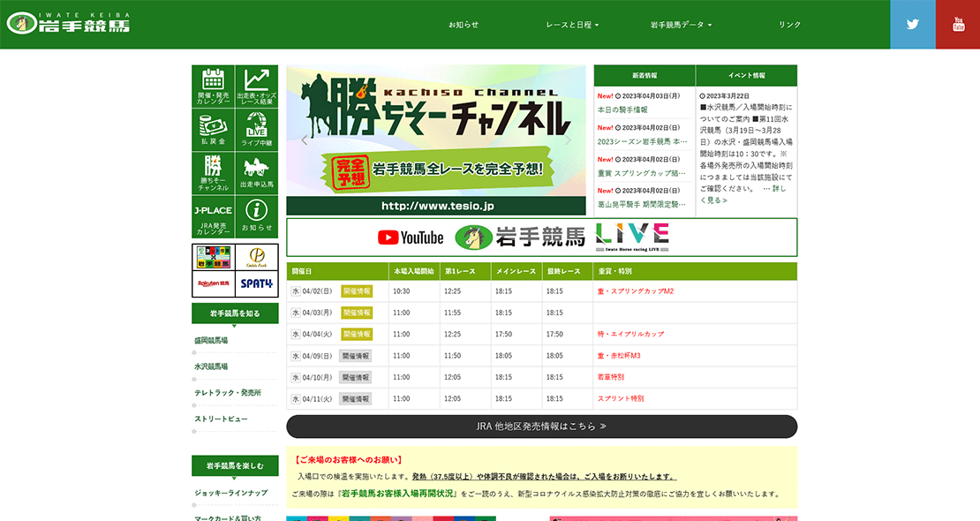
Task: Click the YouTube icon in header
Action: [958, 25]
